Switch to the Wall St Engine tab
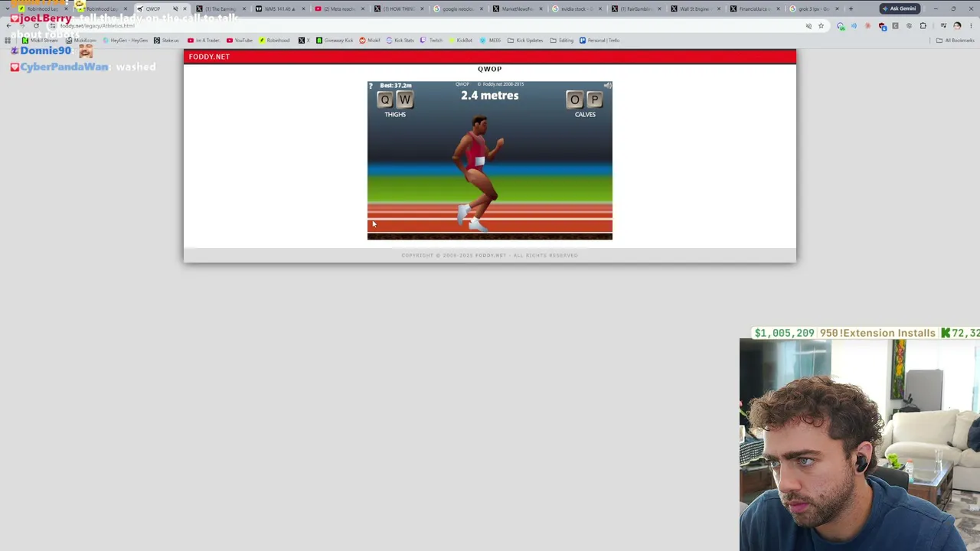980x551 pixels. pos(696,9)
